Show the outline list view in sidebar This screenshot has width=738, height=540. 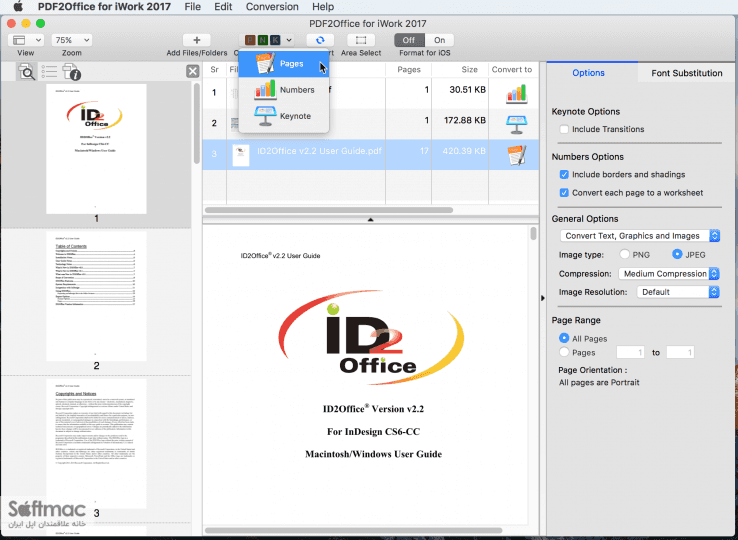(x=49, y=72)
